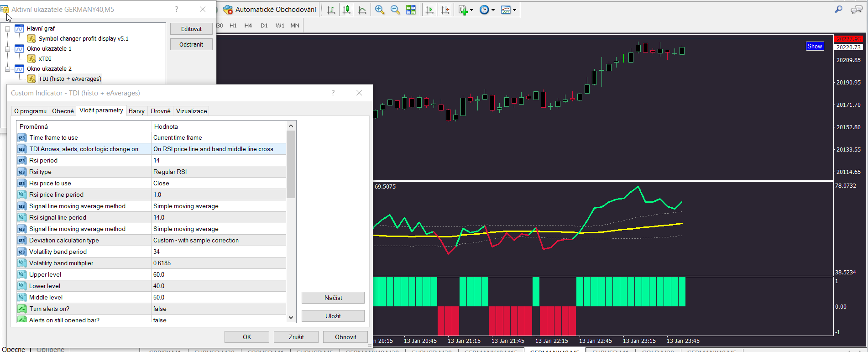Screen dimensions: 868x352
Task: Click the Odstranit button
Action: point(191,44)
